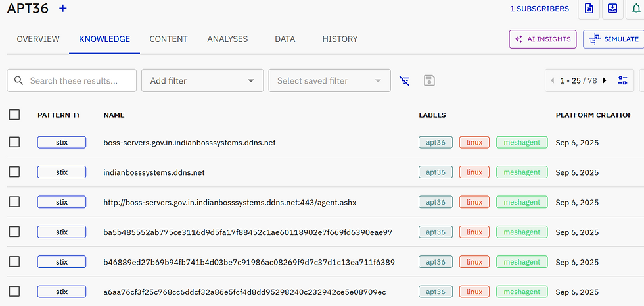Click the clear filters icon
644x306 pixels.
(x=405, y=81)
